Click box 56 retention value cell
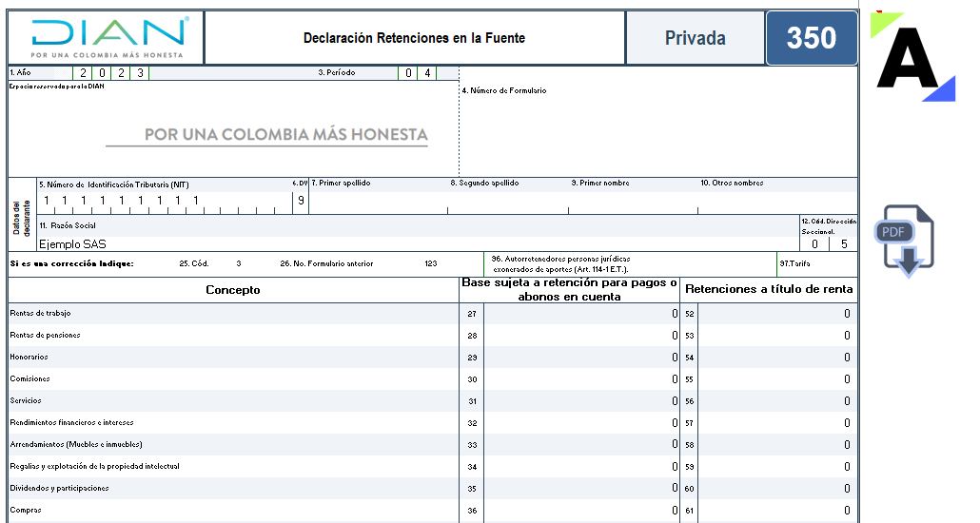 point(777,401)
